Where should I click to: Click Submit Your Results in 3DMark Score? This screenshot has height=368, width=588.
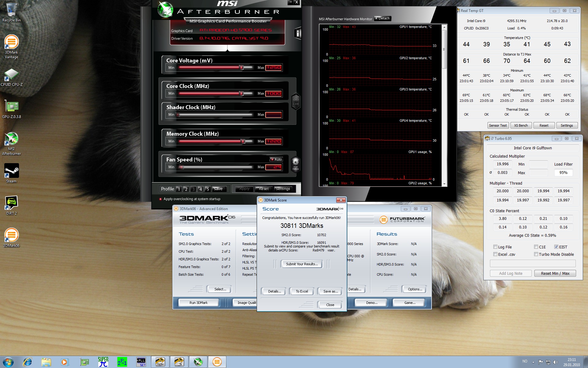click(302, 264)
